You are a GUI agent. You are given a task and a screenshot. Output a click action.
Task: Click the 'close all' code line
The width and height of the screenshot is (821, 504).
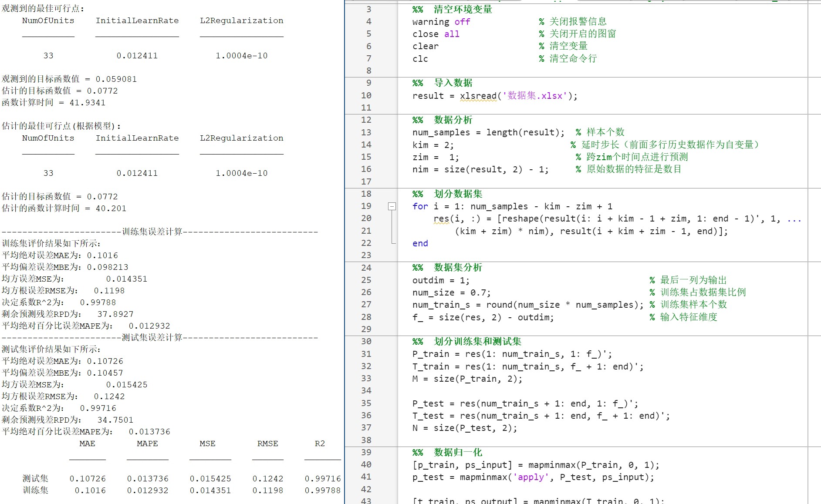point(436,34)
